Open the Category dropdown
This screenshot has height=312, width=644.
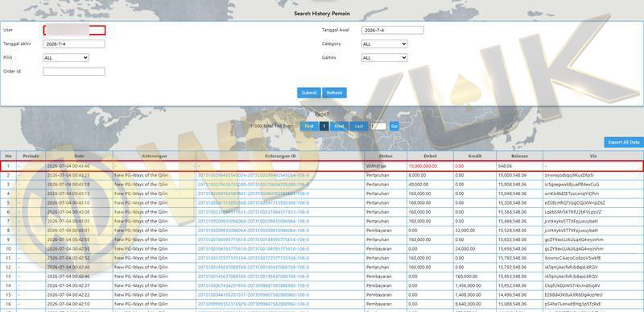385,44
